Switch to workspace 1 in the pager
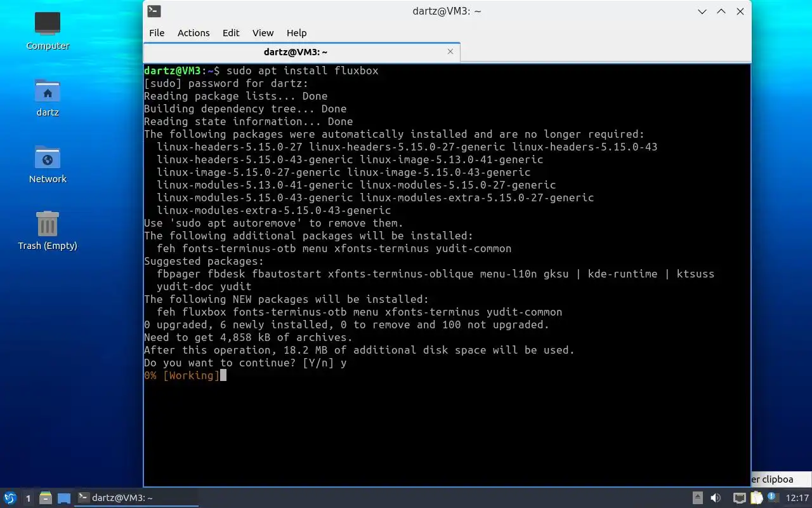 coord(28,498)
